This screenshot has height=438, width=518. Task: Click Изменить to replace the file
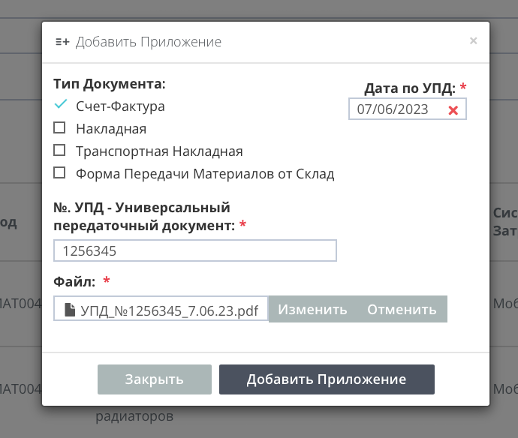[312, 309]
